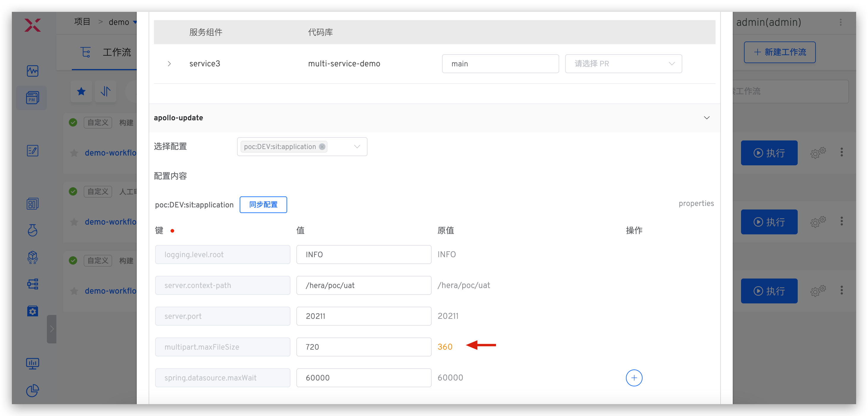The width and height of the screenshot is (868, 416).
Task: Open the gear settings sidebar icon
Action: pyautogui.click(x=32, y=311)
